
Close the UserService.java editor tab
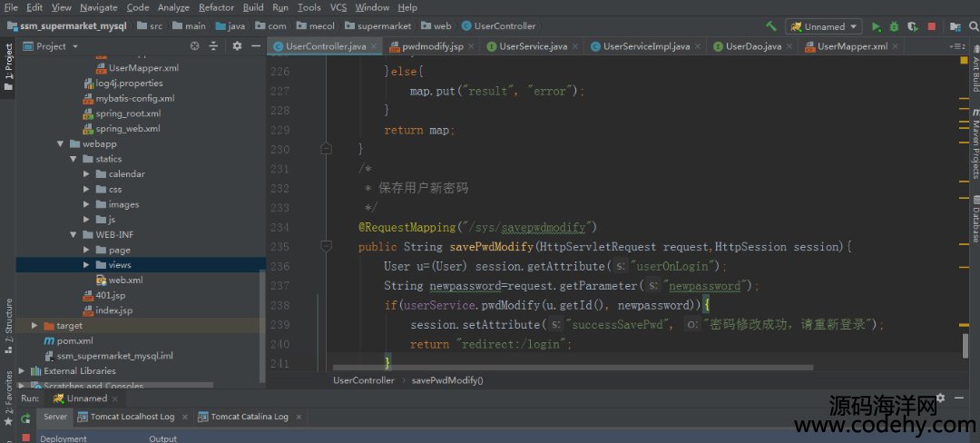[x=574, y=46]
